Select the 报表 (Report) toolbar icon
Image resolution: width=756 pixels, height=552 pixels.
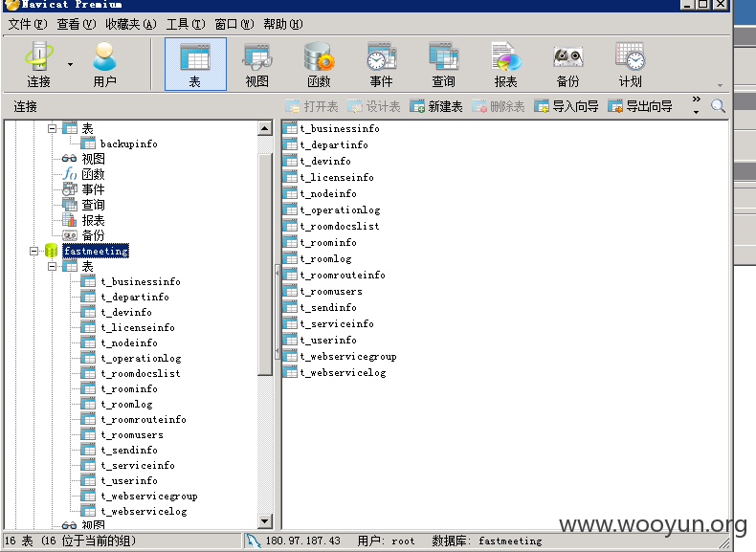click(506, 64)
